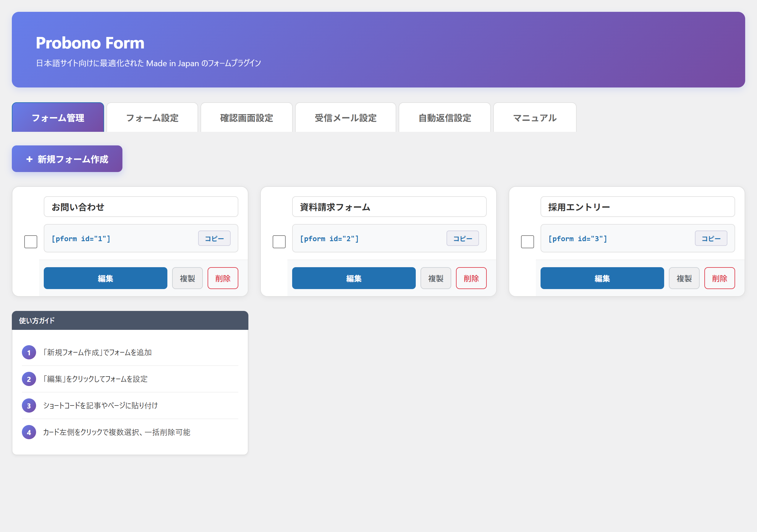Copy the pform id="1" shortcode
This screenshot has width=757, height=532.
pyautogui.click(x=214, y=238)
